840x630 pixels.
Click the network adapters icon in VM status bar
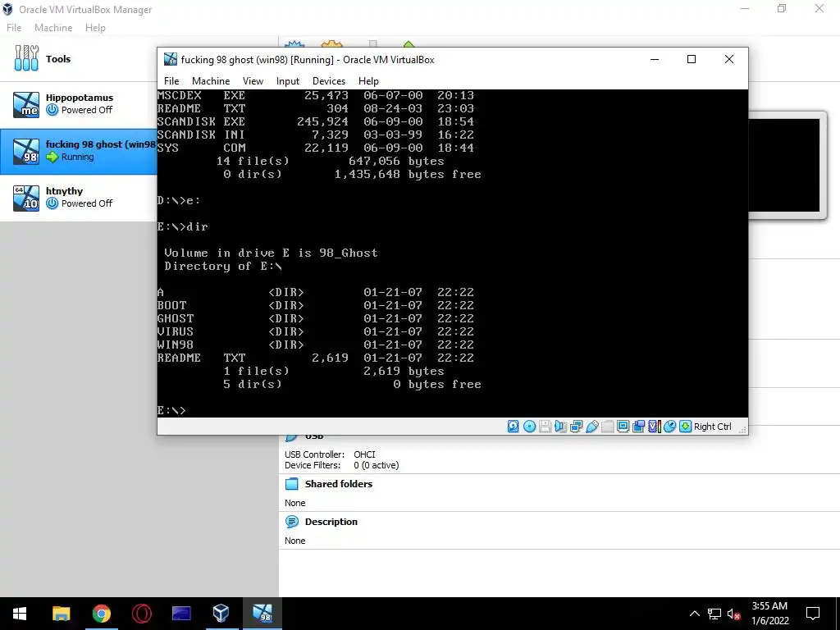[x=576, y=427]
